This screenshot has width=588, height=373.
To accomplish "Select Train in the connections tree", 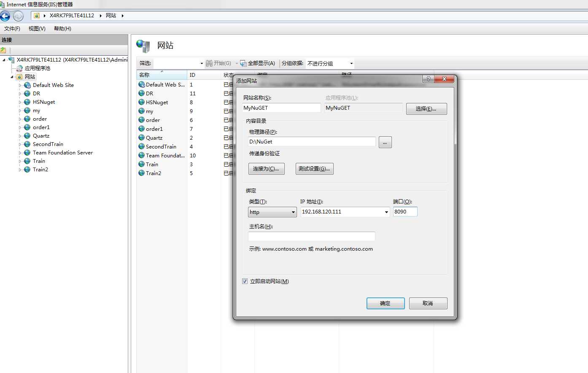I will coord(39,161).
